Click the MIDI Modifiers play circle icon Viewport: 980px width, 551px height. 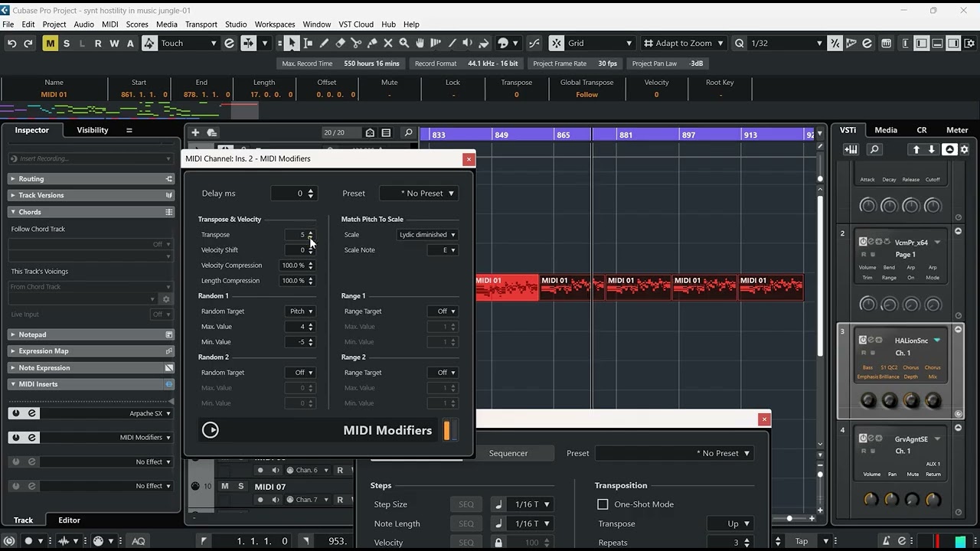211,430
